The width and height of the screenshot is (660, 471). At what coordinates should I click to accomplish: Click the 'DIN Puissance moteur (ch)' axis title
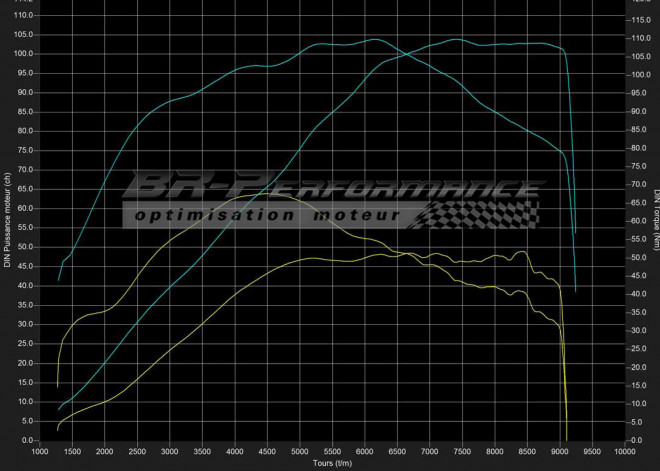7,221
